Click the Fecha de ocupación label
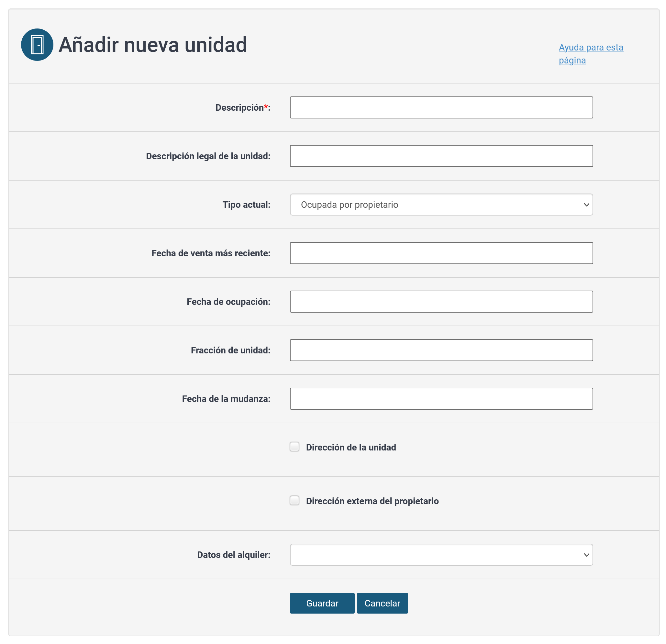 pyautogui.click(x=229, y=302)
